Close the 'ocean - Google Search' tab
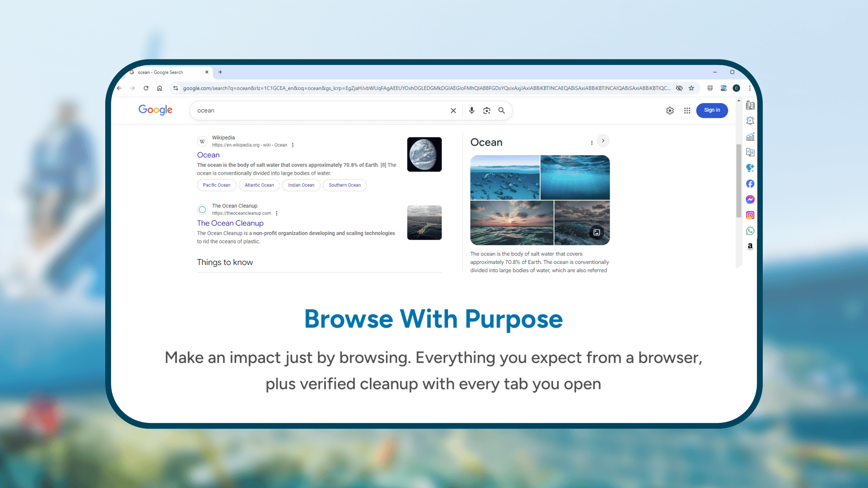The width and height of the screenshot is (868, 488). pyautogui.click(x=207, y=72)
